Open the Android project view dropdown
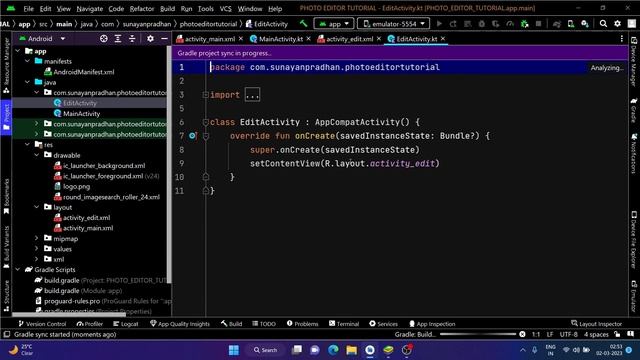 (x=41, y=38)
